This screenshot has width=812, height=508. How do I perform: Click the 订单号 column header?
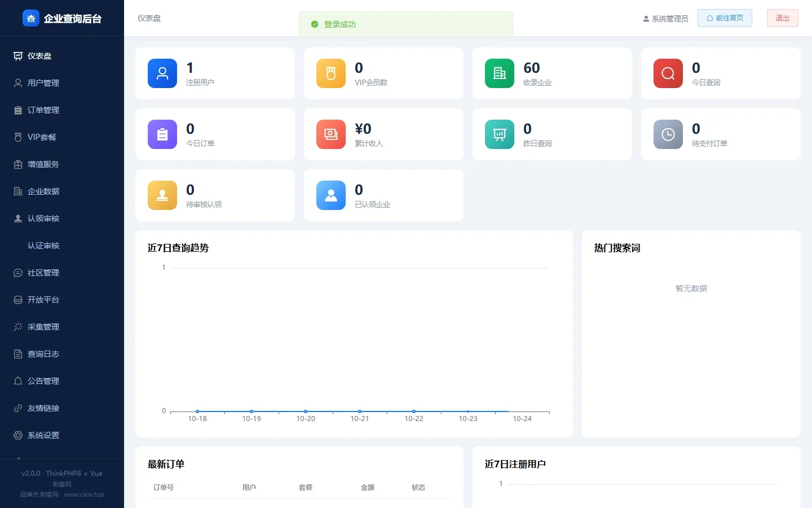click(x=164, y=487)
